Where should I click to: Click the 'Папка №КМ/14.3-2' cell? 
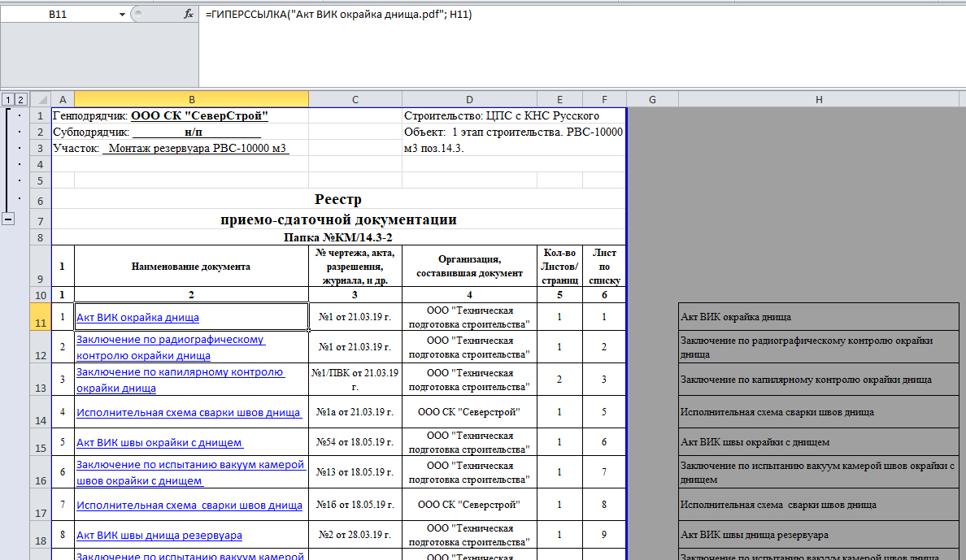pos(338,237)
